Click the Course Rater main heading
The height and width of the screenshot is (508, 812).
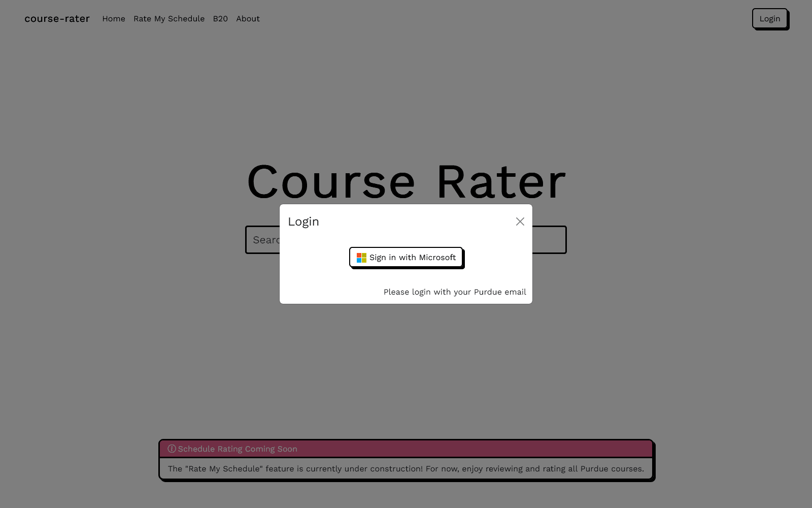(406, 182)
